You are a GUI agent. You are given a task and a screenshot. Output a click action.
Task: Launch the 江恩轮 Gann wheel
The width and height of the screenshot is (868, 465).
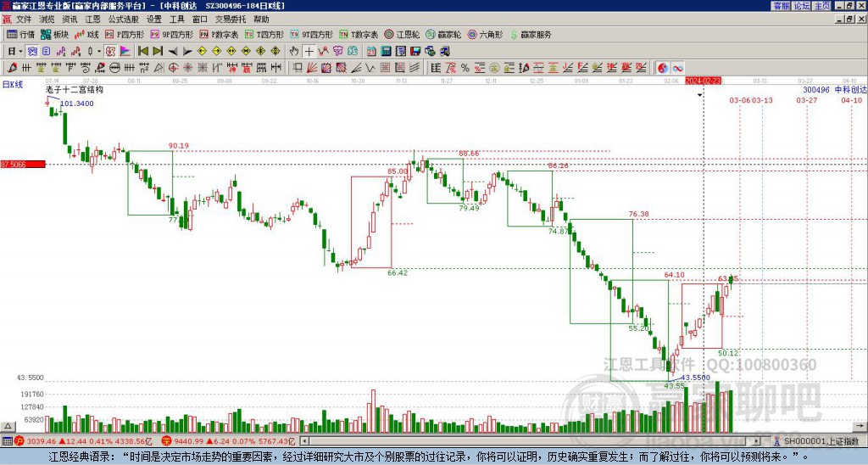tap(402, 34)
